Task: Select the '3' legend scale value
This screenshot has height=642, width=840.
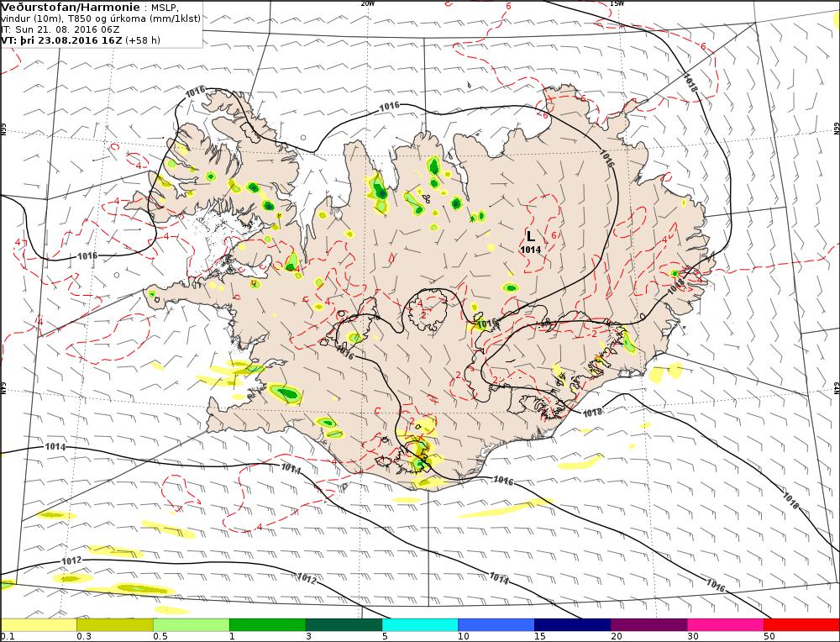Action: tap(308, 637)
